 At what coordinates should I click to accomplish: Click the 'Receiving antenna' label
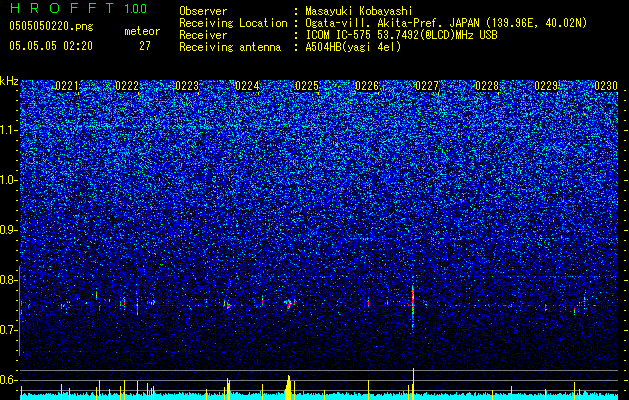230,47
